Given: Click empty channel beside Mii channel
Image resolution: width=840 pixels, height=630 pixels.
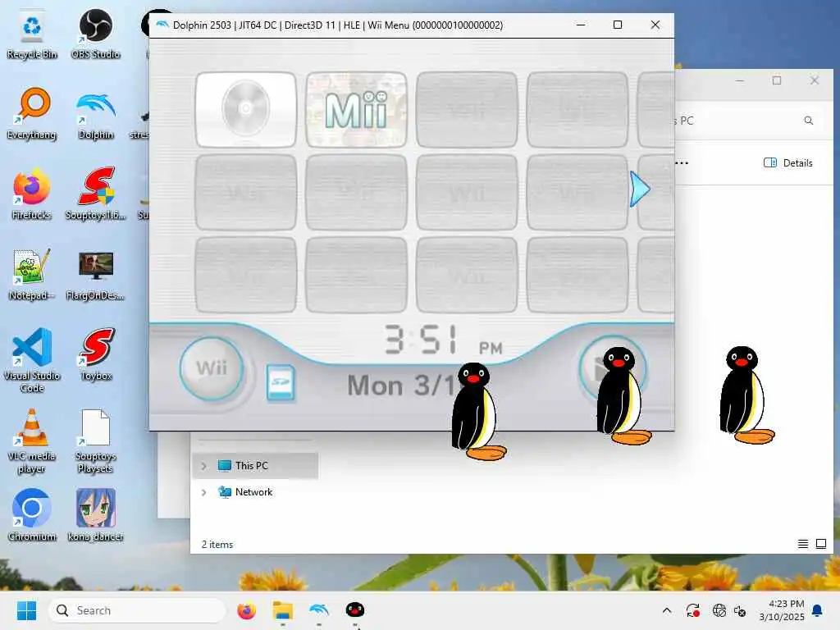Looking at the screenshot, I should point(467,109).
